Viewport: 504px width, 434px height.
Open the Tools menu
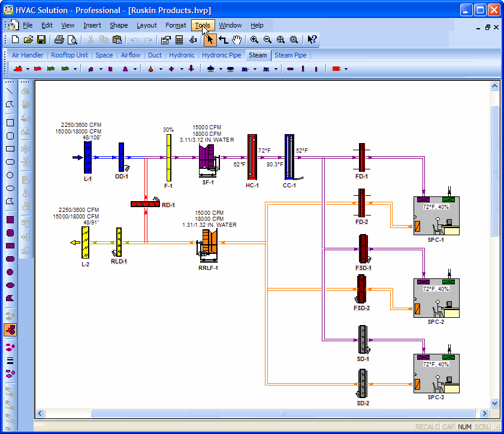[202, 25]
